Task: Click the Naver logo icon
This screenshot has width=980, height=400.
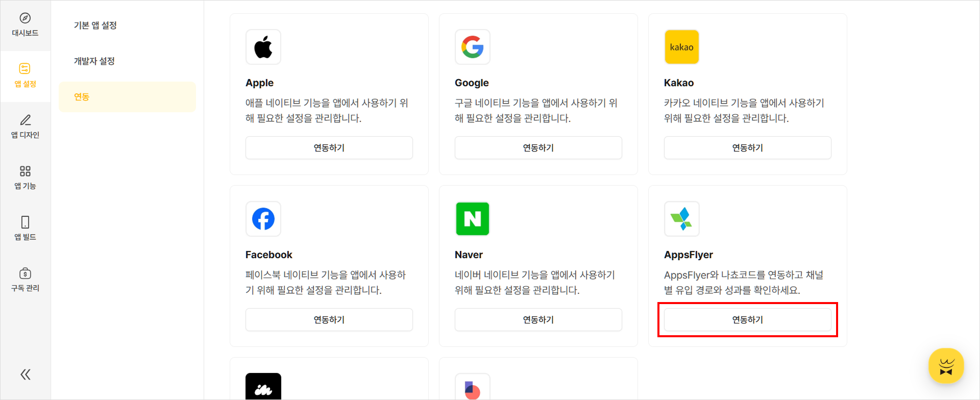Action: click(473, 219)
